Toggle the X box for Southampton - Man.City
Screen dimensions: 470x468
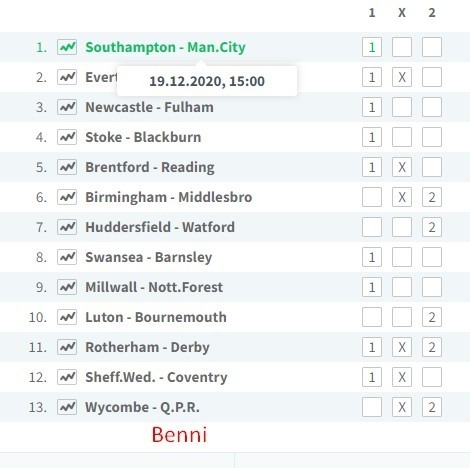[x=402, y=47]
